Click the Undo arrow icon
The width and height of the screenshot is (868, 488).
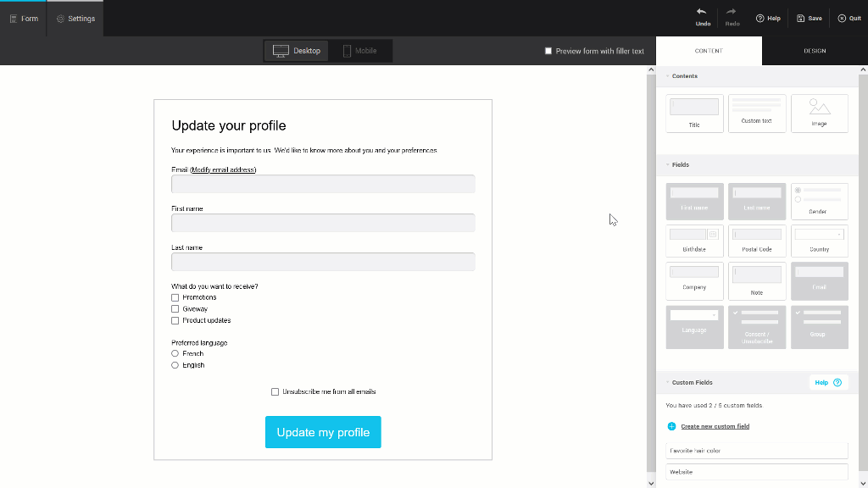(x=702, y=12)
